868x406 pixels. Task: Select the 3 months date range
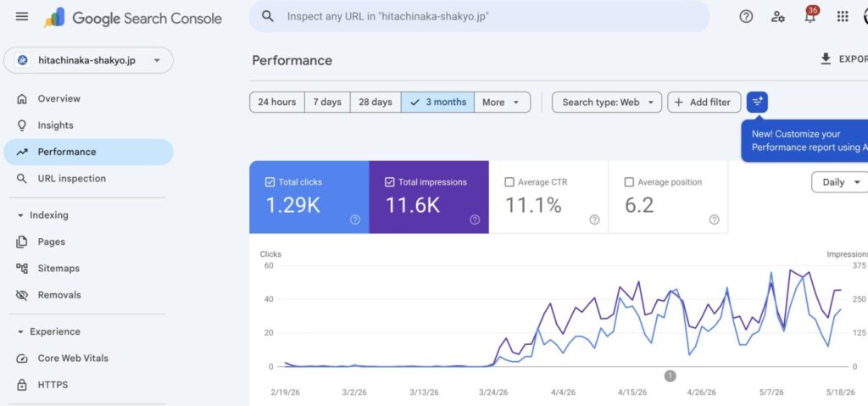tap(438, 102)
